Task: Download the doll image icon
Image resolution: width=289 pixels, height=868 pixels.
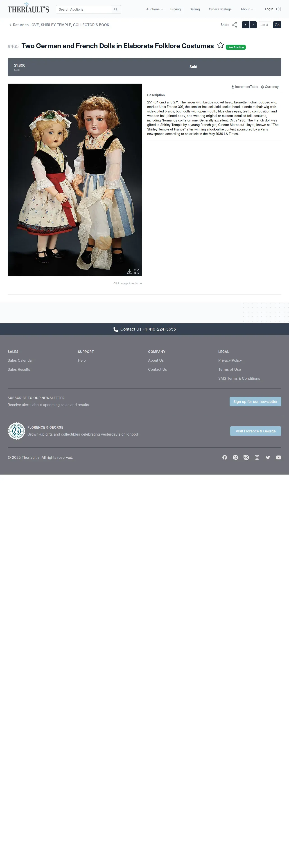Action: pyautogui.click(x=129, y=271)
